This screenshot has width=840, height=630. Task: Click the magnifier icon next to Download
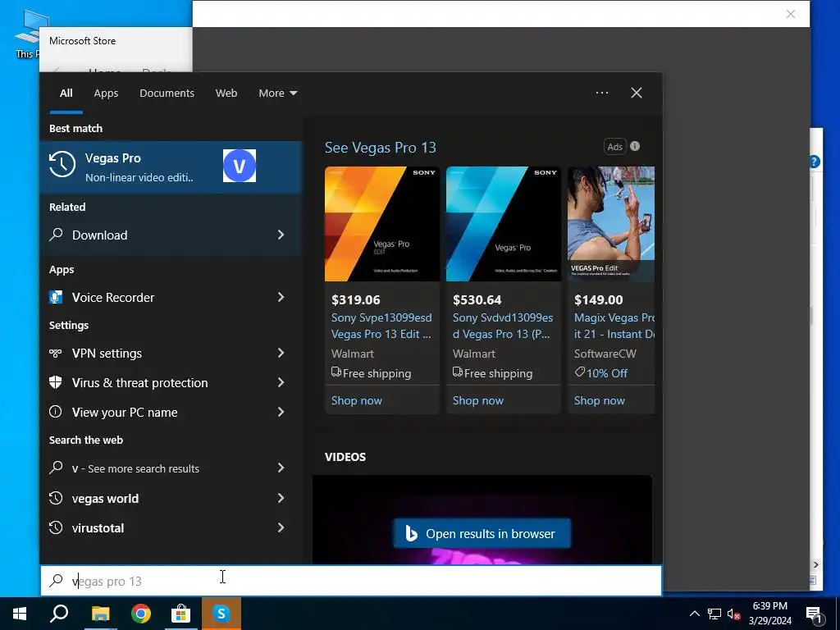[57, 234]
